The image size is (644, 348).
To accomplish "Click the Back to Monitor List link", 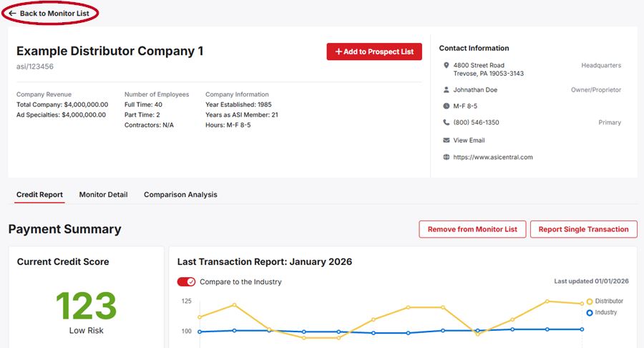I will 54,14.
